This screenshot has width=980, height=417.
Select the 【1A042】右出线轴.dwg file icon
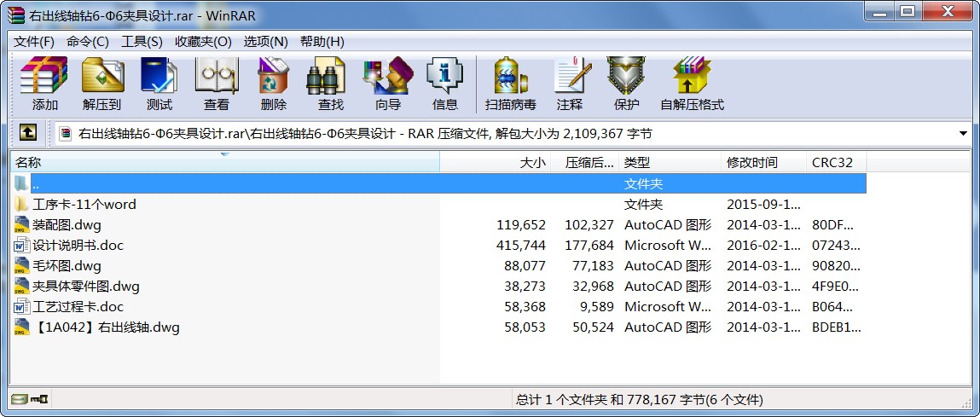tap(22, 327)
